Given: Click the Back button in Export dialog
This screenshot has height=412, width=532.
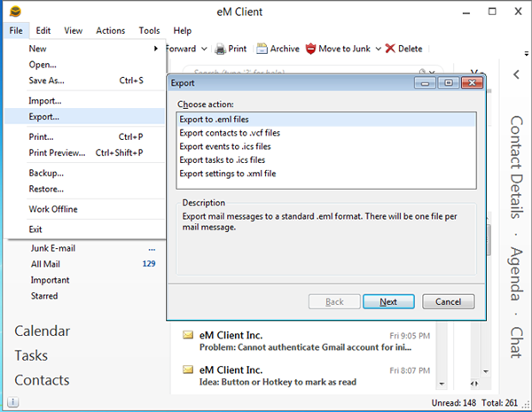Looking at the screenshot, I should coord(334,301).
